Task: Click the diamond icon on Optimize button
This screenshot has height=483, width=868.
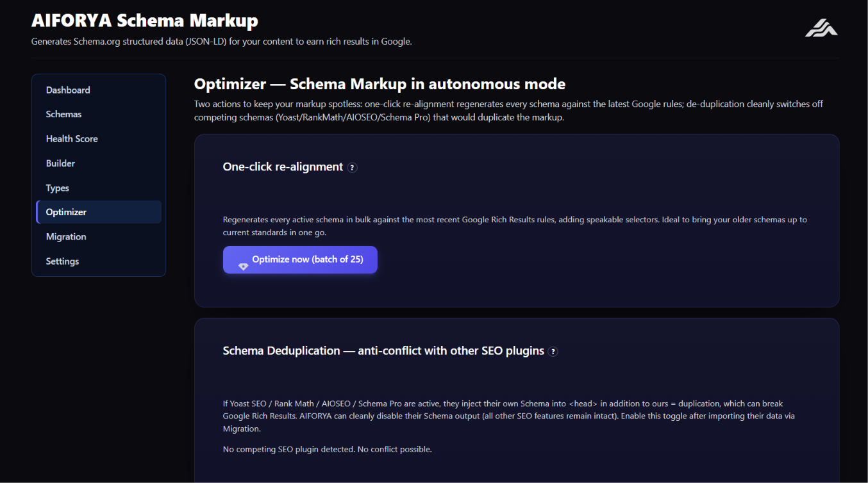Action: (x=243, y=266)
